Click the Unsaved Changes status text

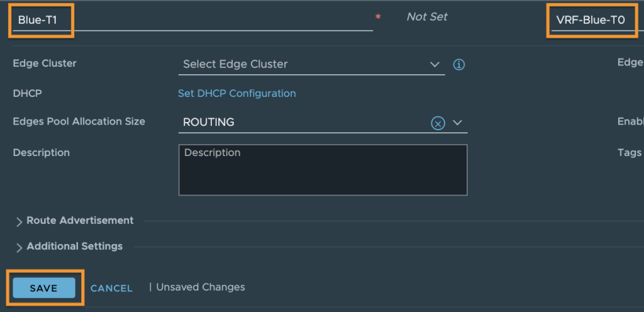[x=201, y=287]
